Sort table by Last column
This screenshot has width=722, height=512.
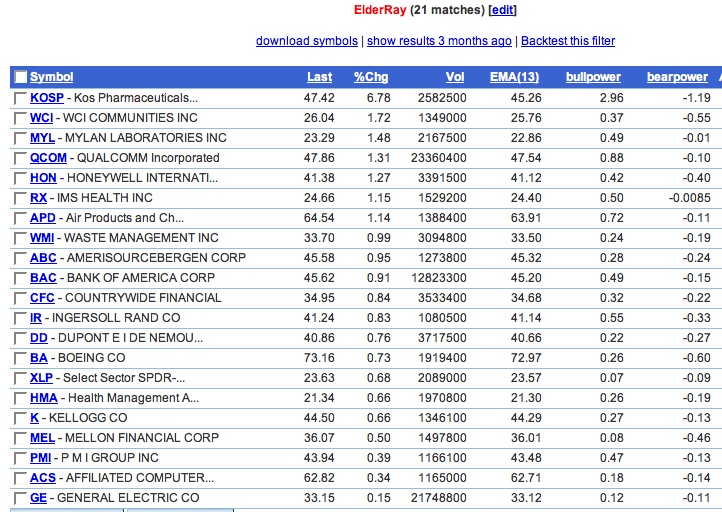pos(320,77)
